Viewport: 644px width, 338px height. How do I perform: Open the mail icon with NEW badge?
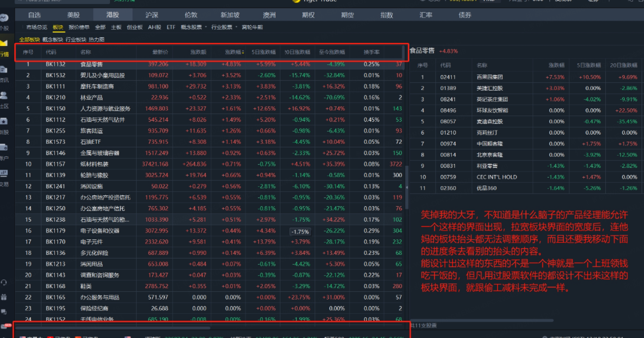pos(5,326)
